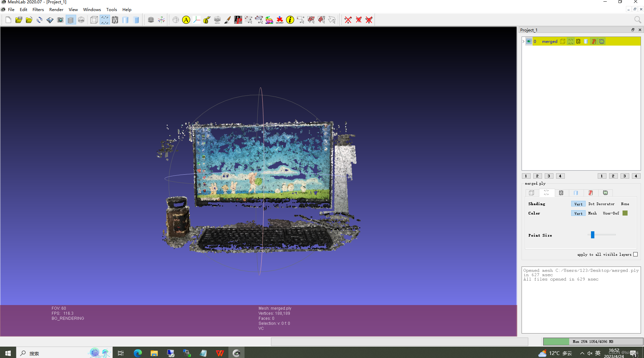The height and width of the screenshot is (358, 644).
Task: Choose Select Faces in connected region tool
Action: [321, 20]
